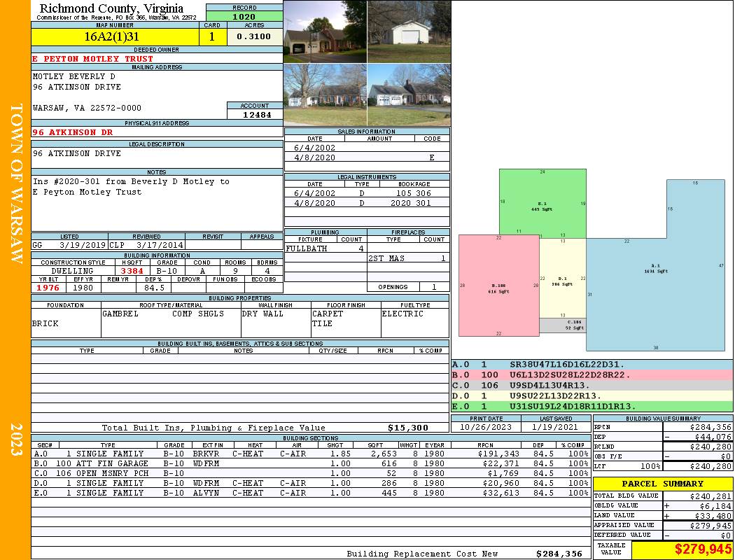Select reviewed date 3/17/2014
This screenshot has width=735, height=560.
point(160,245)
